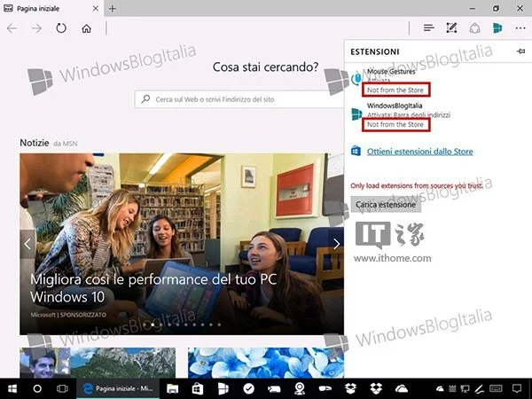Screen dimensions: 532x399
Task: Show previous news slide arrow
Action: click(27, 244)
